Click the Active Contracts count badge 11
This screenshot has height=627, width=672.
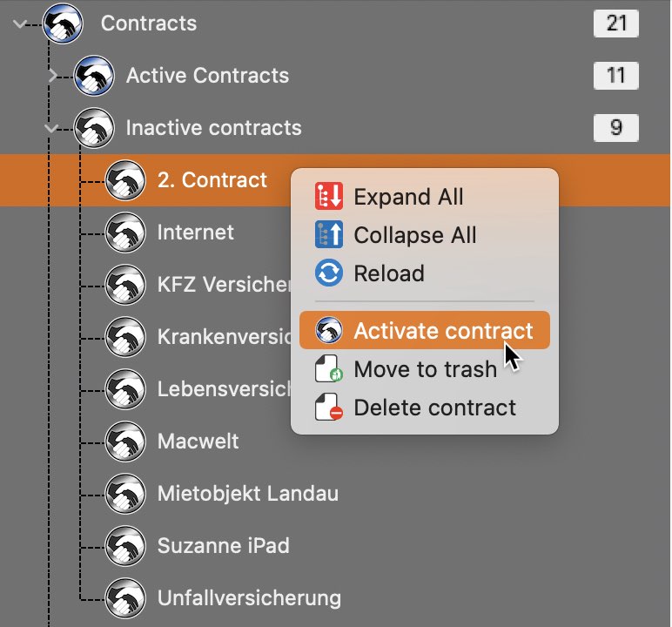[616, 76]
